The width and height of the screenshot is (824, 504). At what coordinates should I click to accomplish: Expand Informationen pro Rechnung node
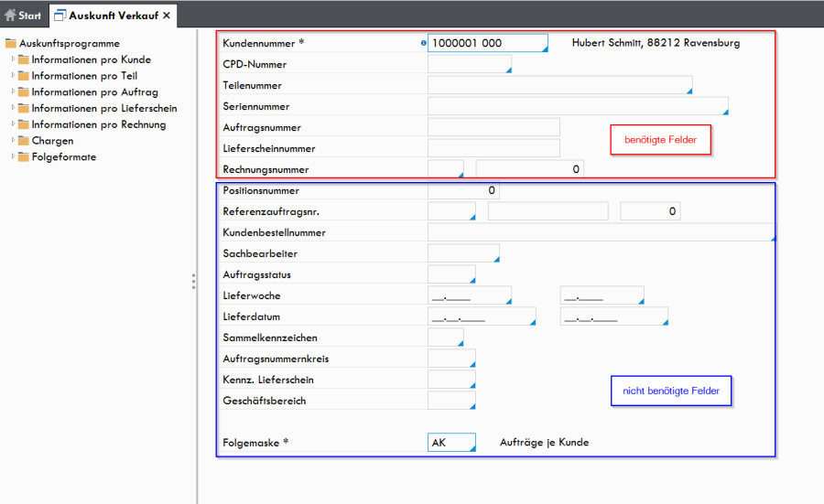(13, 123)
